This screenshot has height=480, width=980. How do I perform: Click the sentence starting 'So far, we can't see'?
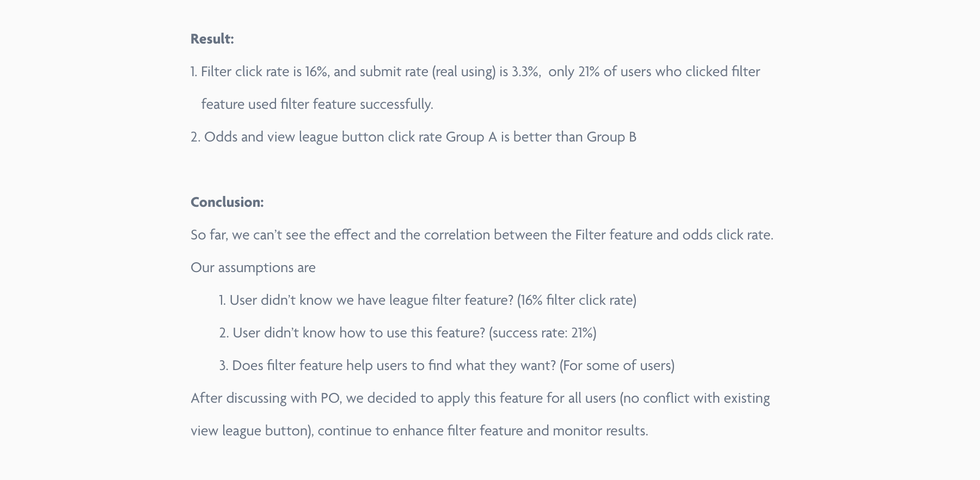point(482,235)
